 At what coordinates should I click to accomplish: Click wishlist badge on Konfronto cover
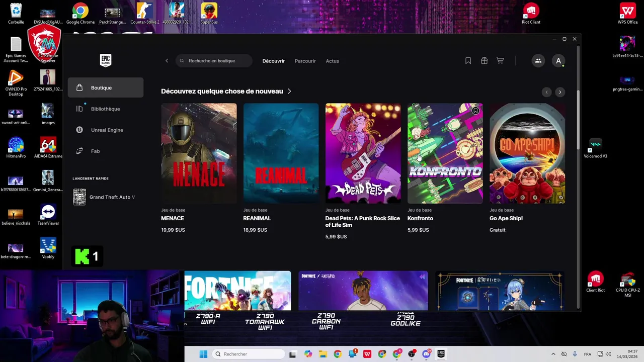[475, 111]
